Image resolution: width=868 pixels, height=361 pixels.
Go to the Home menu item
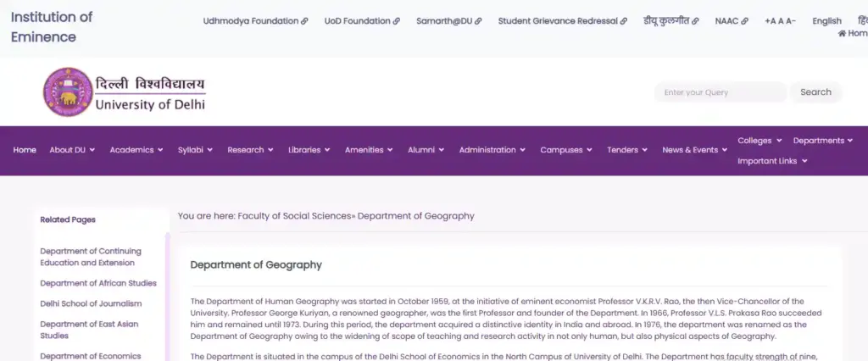point(25,150)
